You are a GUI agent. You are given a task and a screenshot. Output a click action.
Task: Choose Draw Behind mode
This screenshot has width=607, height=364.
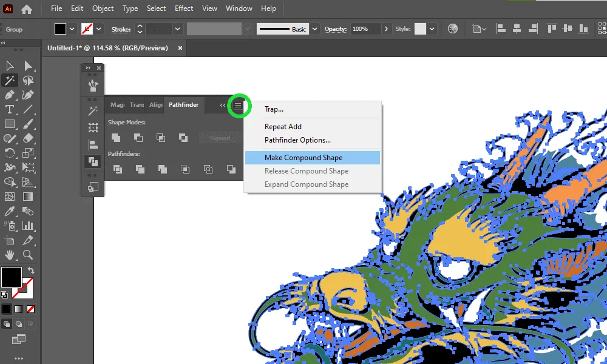tap(19, 324)
